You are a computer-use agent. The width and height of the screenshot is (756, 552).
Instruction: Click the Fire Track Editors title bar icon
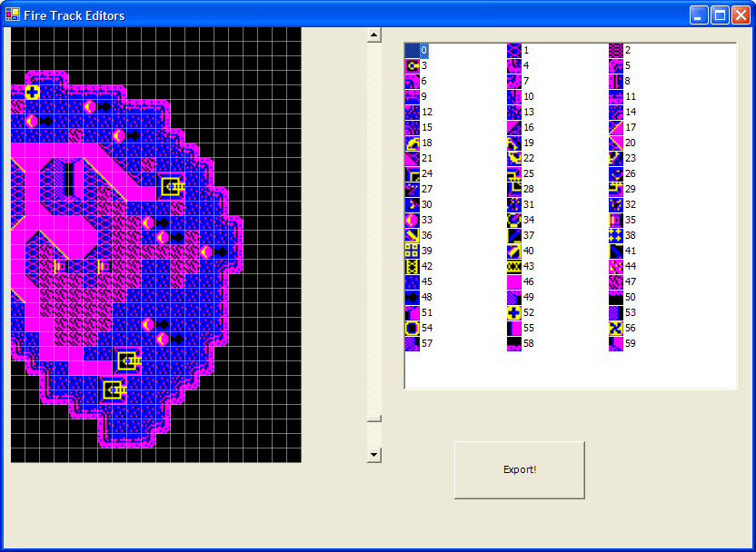12,15
